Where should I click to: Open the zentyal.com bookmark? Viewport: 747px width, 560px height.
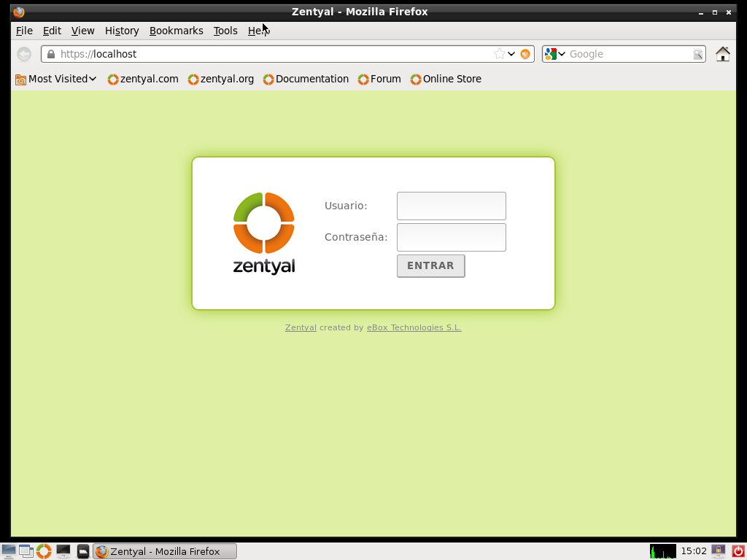pos(143,79)
